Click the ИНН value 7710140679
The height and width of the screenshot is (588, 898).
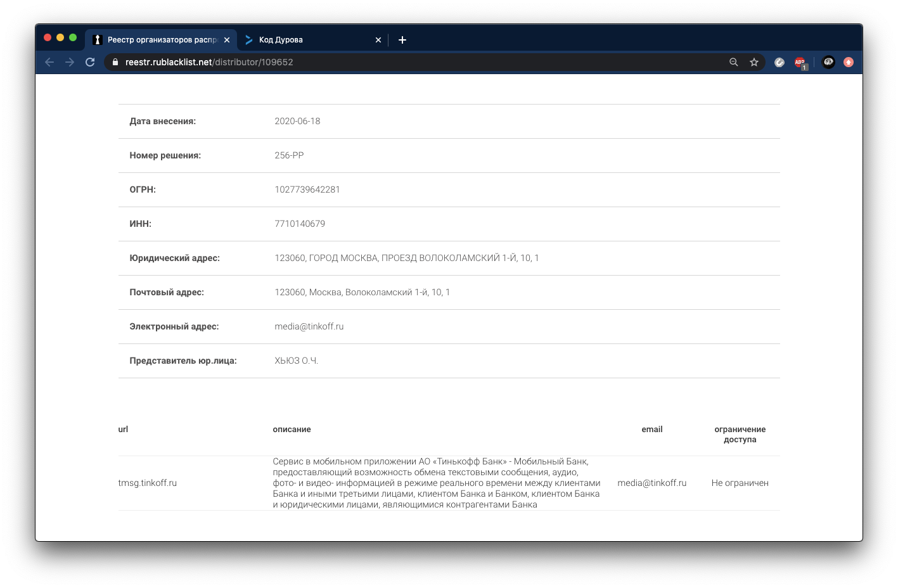tap(300, 224)
